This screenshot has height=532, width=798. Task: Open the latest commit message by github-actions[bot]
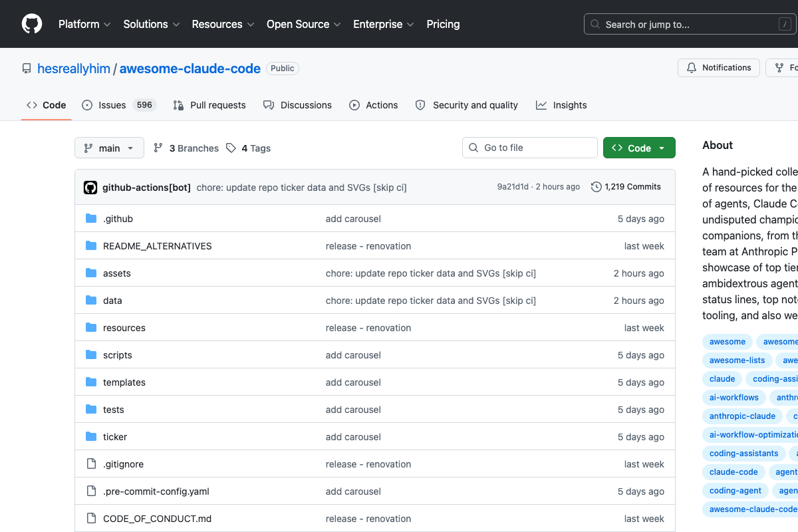coord(302,188)
